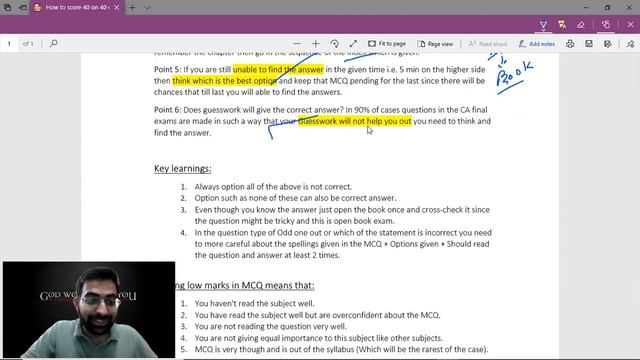Click highlighted 'unable to find the answer'
Viewport: 640px width, 360px height.
pos(278,69)
